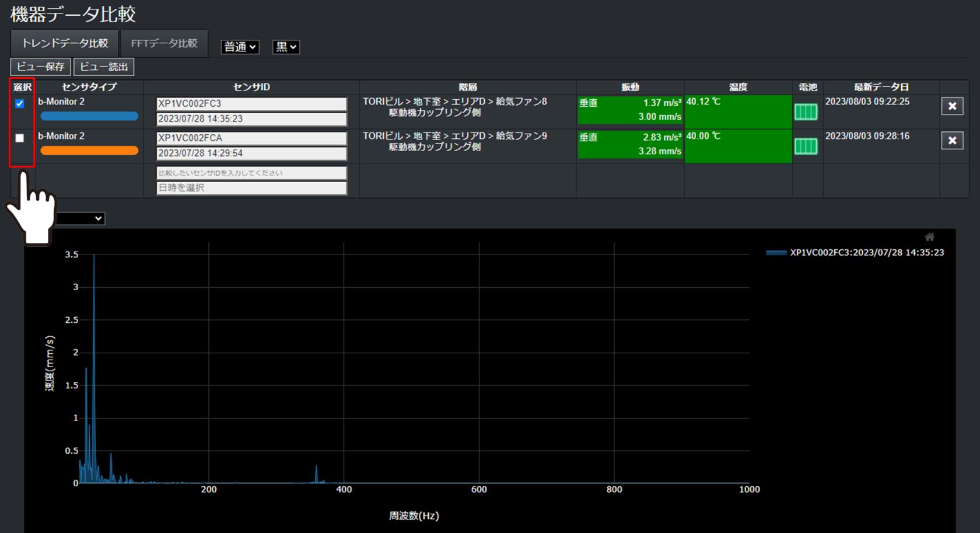This screenshot has height=533, width=980.
Task: Switch to the FFTデータ比較 tab
Action: click(164, 43)
